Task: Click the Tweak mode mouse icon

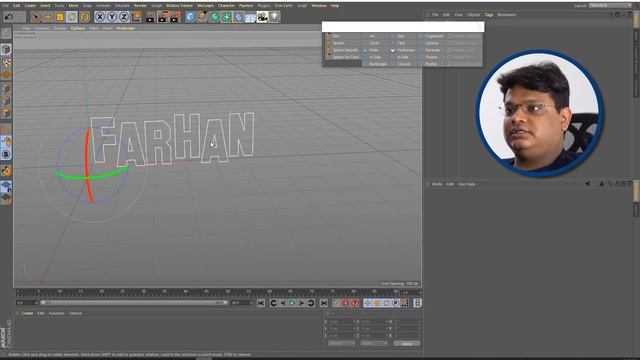Action: click(6, 142)
